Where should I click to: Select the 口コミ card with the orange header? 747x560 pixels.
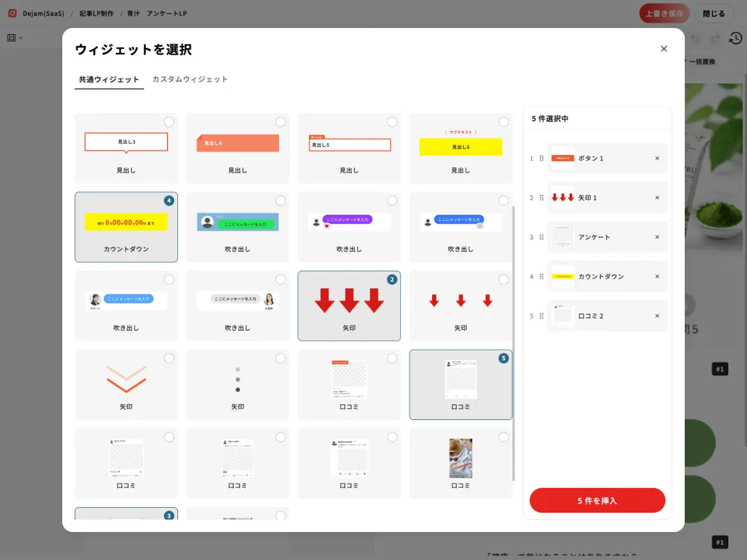[x=349, y=385]
